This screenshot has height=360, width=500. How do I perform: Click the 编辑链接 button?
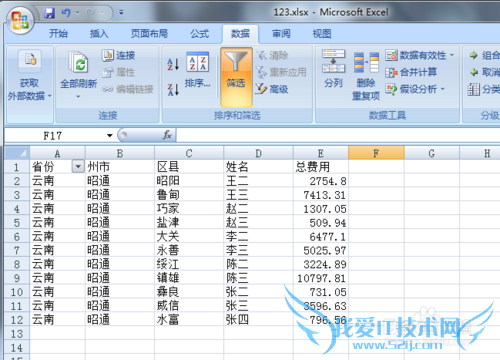pyautogui.click(x=128, y=89)
